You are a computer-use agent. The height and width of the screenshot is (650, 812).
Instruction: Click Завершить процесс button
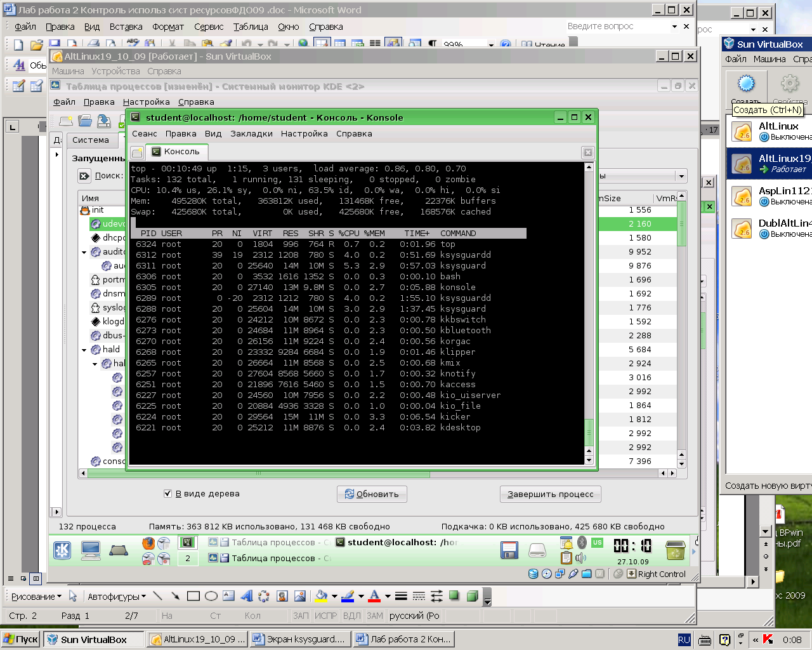(x=550, y=494)
